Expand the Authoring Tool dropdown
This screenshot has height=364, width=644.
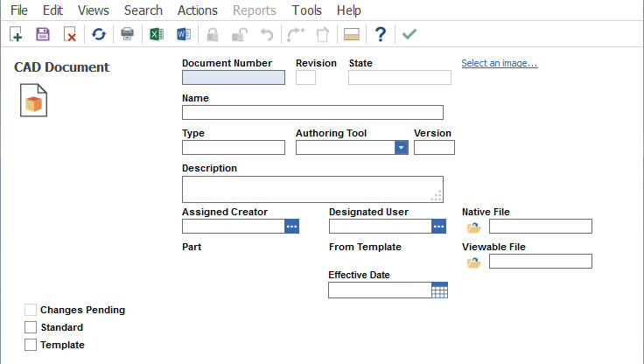402,147
